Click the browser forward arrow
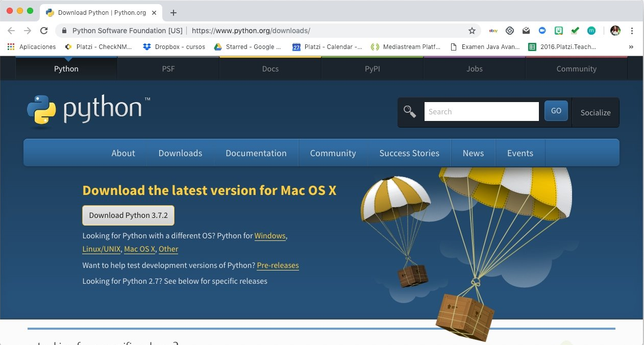Image resolution: width=644 pixels, height=345 pixels. (28, 31)
